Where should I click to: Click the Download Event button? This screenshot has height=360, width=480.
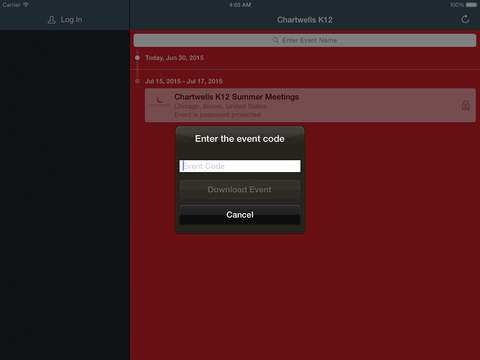(240, 190)
